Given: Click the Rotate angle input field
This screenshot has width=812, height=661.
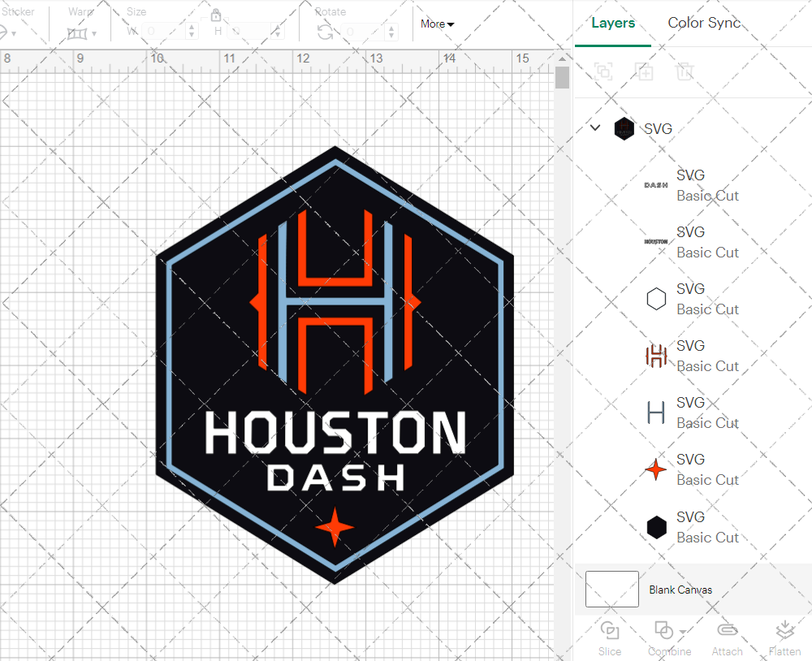Looking at the screenshot, I should (x=362, y=32).
